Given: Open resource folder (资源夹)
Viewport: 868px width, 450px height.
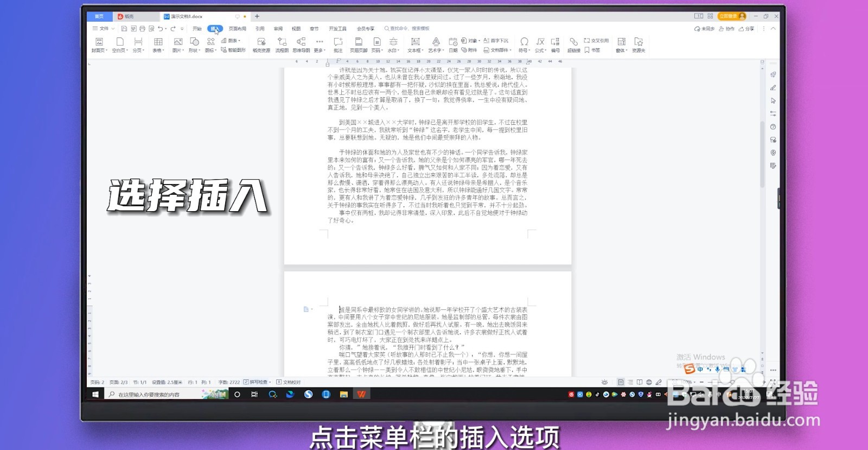Looking at the screenshot, I should coord(639,45).
